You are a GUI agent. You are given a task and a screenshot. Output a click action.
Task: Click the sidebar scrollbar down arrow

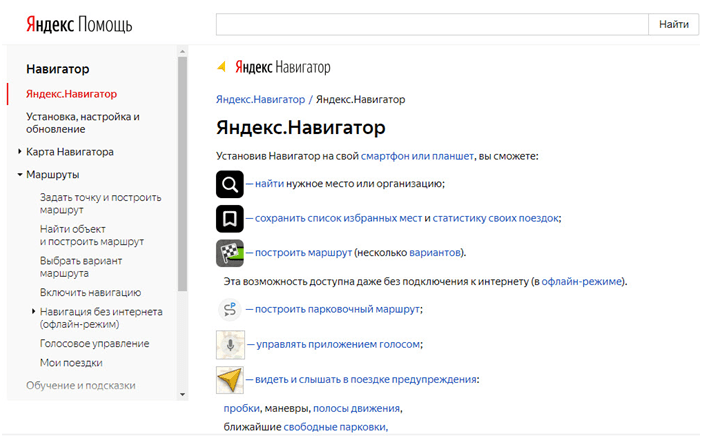(182, 394)
